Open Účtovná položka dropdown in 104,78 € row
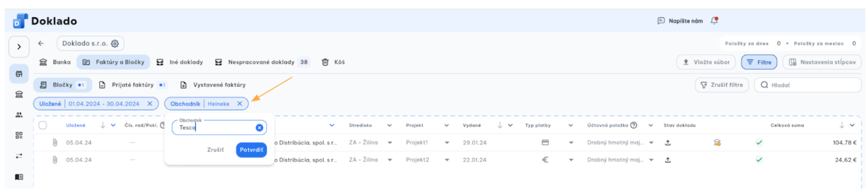 (651, 143)
